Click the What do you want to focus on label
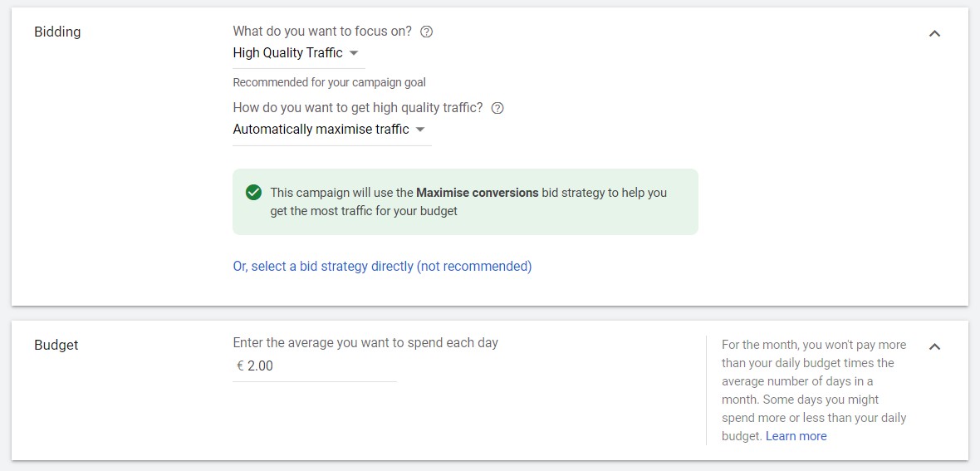980x471 pixels. 322,32
